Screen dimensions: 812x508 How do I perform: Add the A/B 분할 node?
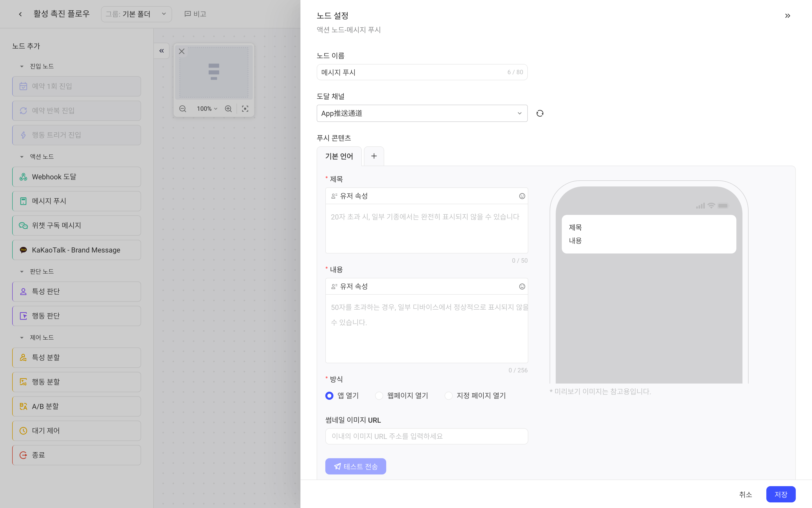[x=76, y=406]
